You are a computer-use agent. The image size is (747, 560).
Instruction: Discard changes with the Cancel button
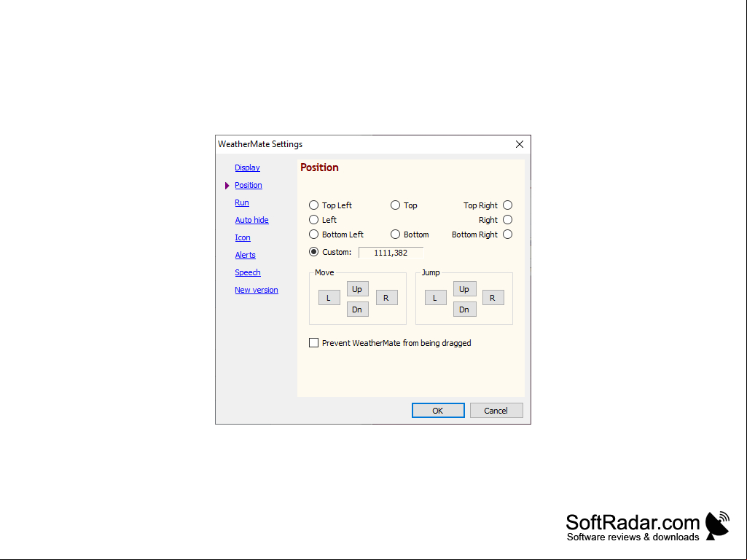click(x=496, y=411)
